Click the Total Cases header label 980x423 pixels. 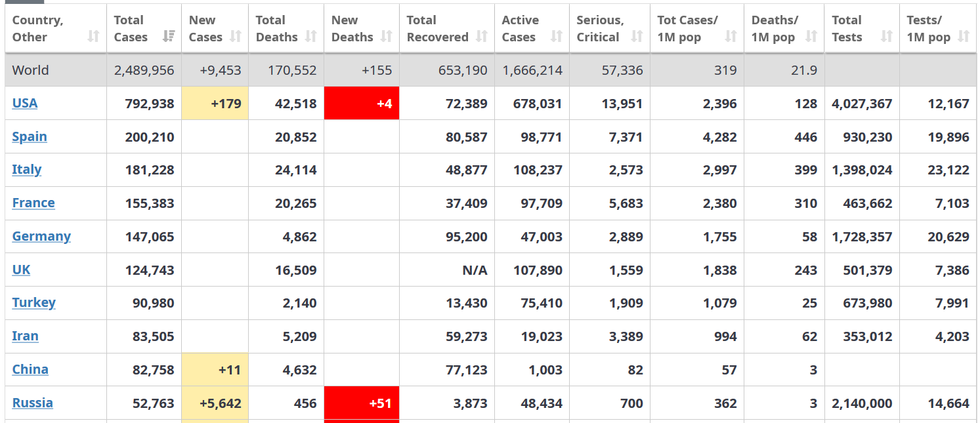(x=131, y=29)
